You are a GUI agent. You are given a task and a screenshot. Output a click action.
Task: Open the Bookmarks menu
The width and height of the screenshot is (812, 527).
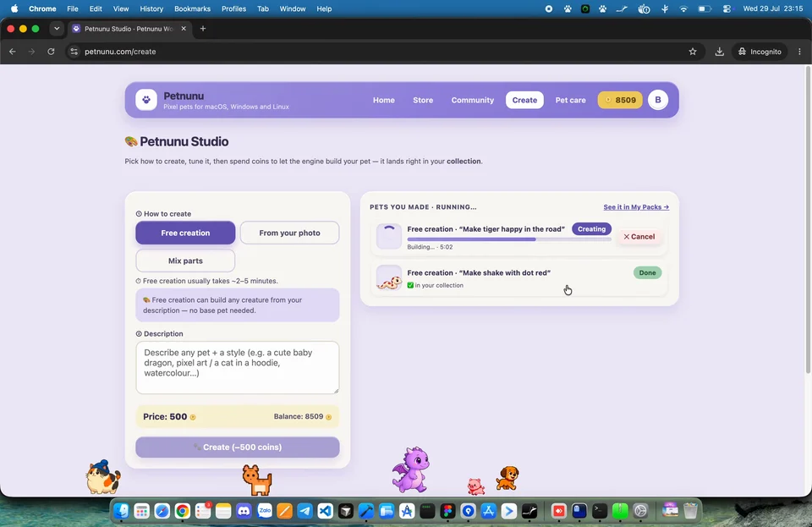point(192,8)
